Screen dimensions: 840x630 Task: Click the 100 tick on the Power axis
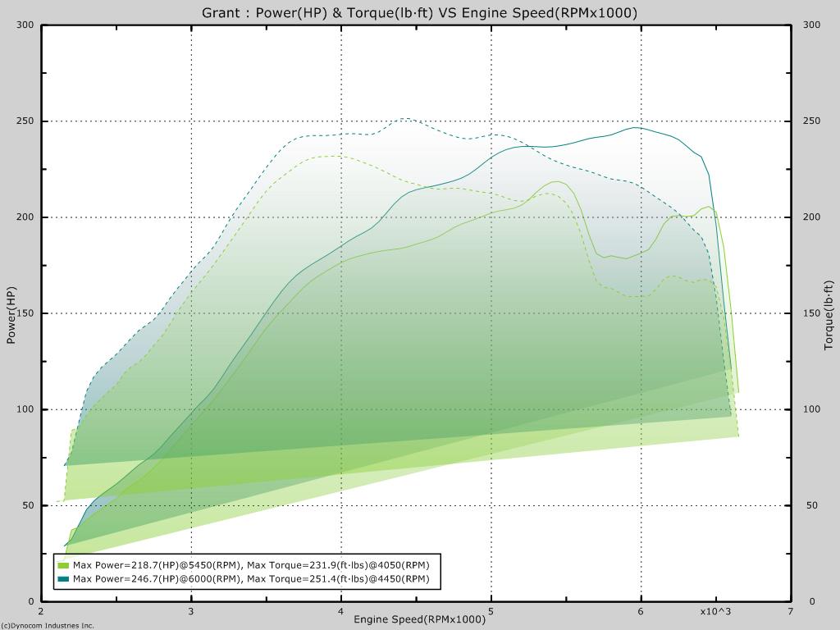click(25, 409)
